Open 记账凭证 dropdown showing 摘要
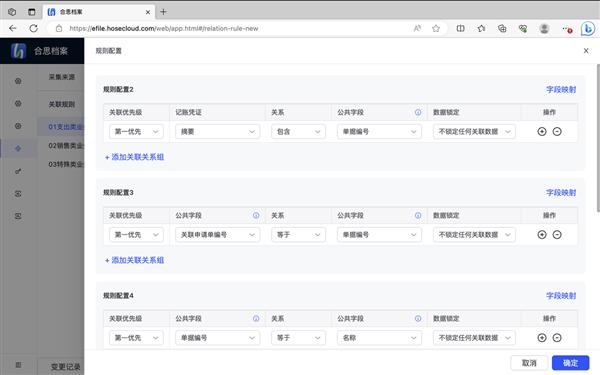The image size is (600, 375). 217,132
